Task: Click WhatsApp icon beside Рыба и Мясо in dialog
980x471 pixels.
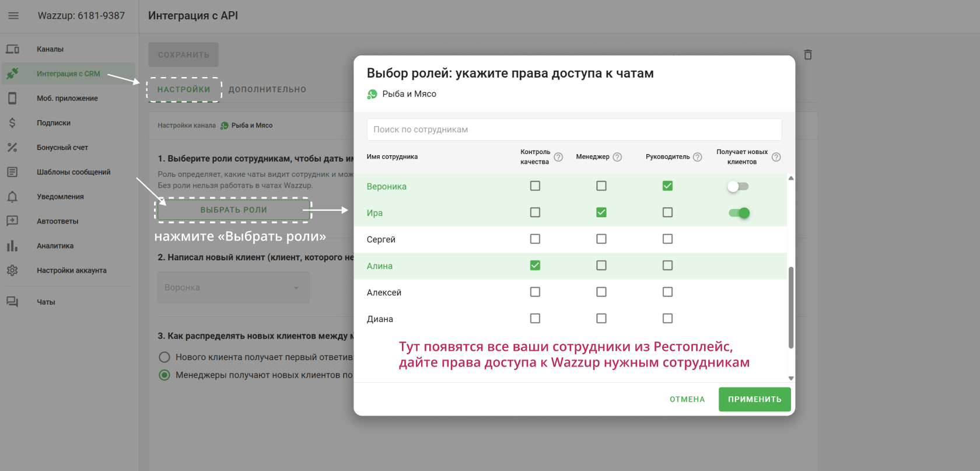Action: coord(372,94)
